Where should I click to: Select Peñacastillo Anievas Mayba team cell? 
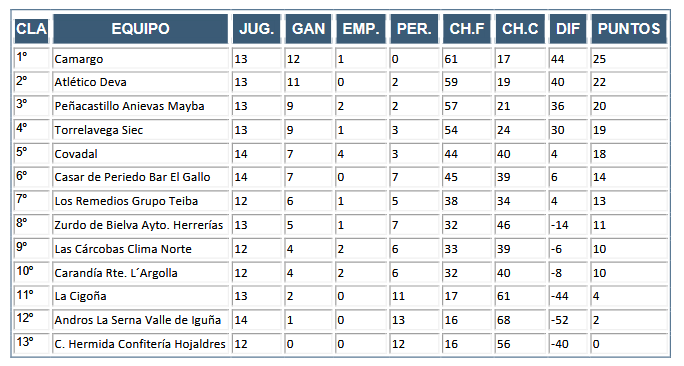[x=140, y=106]
